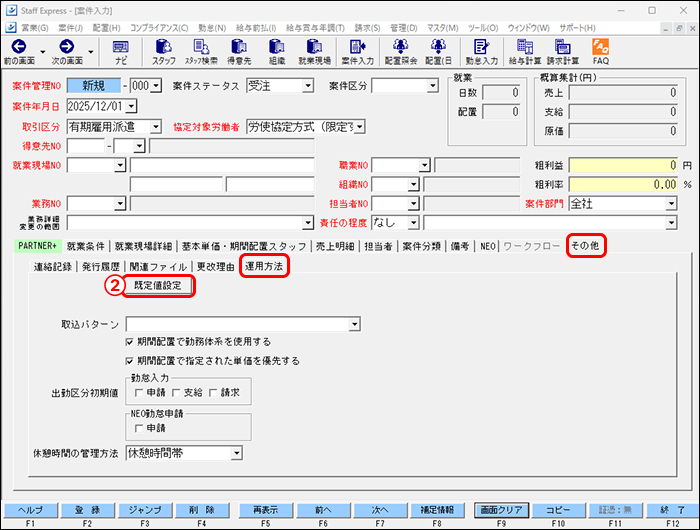
Task: Open the スタッフ toolbar icon
Action: point(164,52)
